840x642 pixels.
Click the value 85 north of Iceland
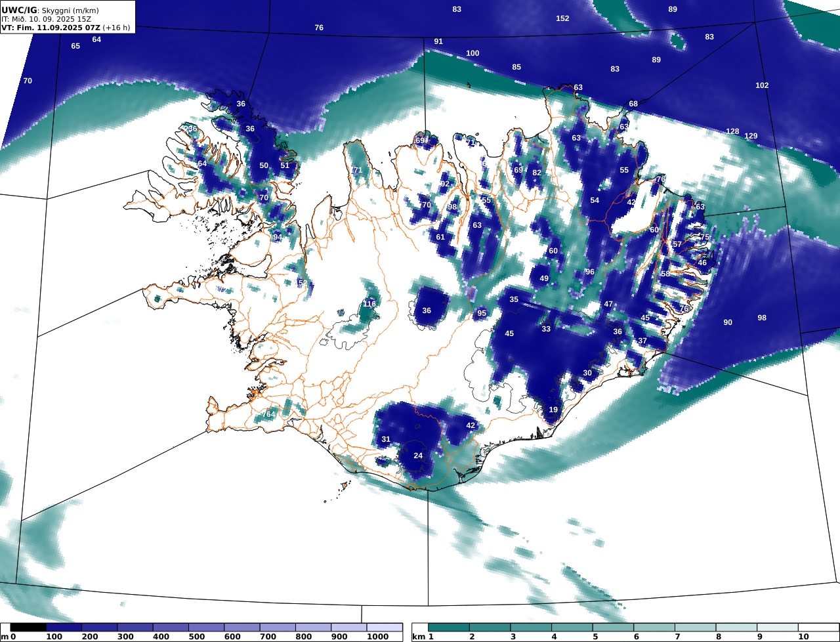516,67
